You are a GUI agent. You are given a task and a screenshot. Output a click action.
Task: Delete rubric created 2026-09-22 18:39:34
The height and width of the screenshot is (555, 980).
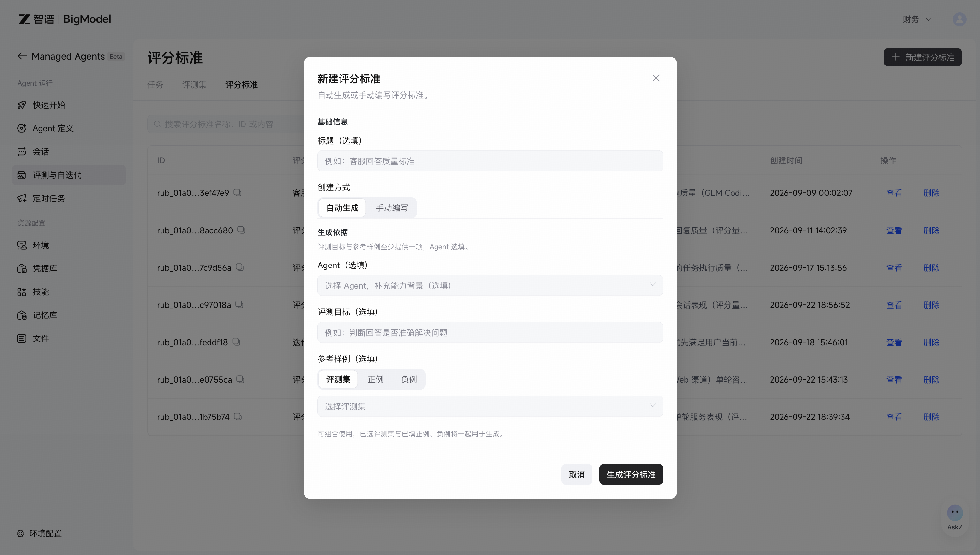[x=931, y=417]
